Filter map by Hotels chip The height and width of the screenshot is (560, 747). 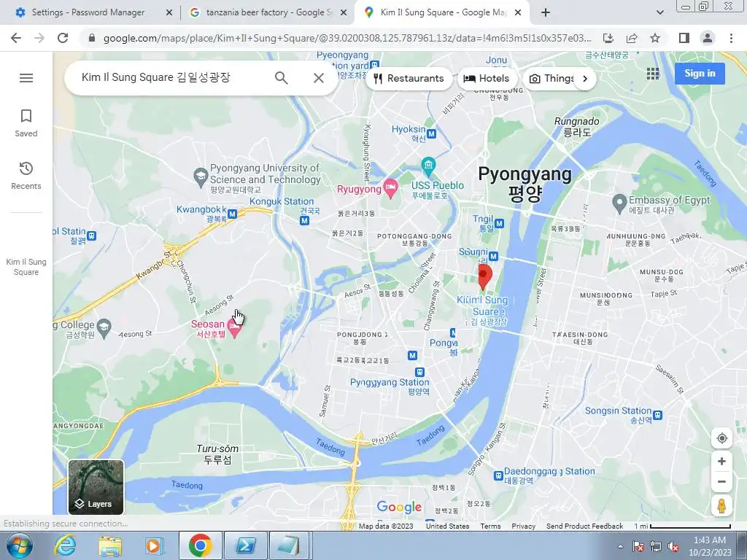click(487, 79)
